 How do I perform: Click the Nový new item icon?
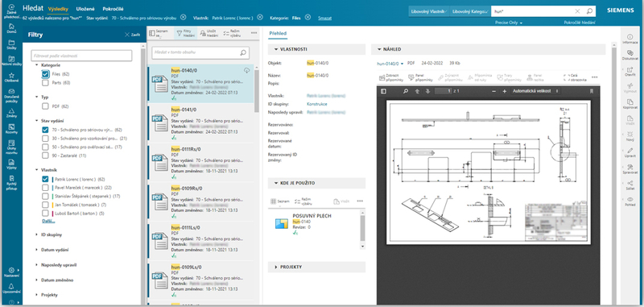point(630,136)
